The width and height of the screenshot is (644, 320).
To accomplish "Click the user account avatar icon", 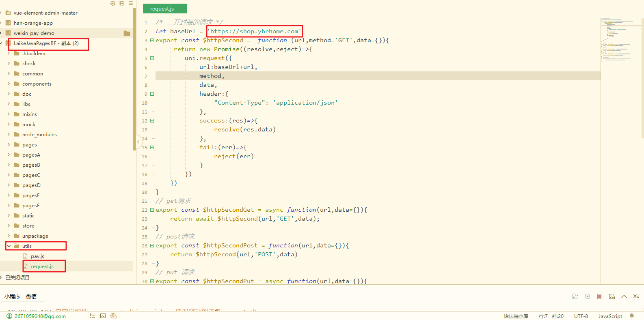I will click(x=9, y=316).
